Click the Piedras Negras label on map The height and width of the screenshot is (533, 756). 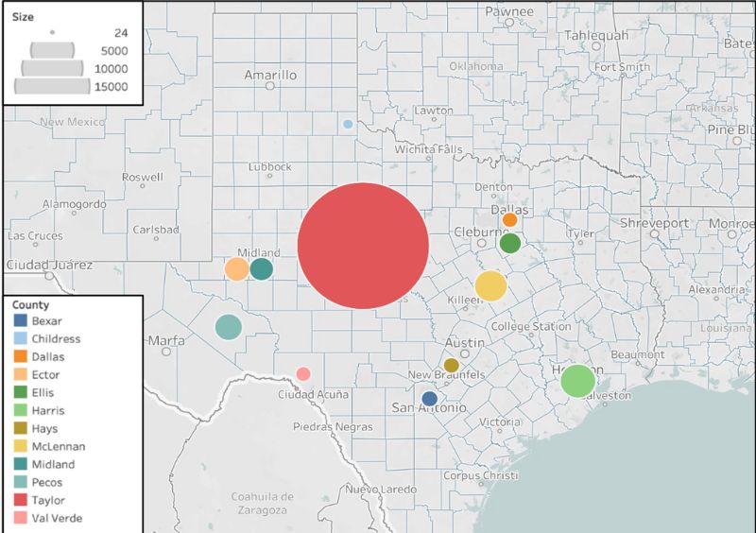pos(333,427)
